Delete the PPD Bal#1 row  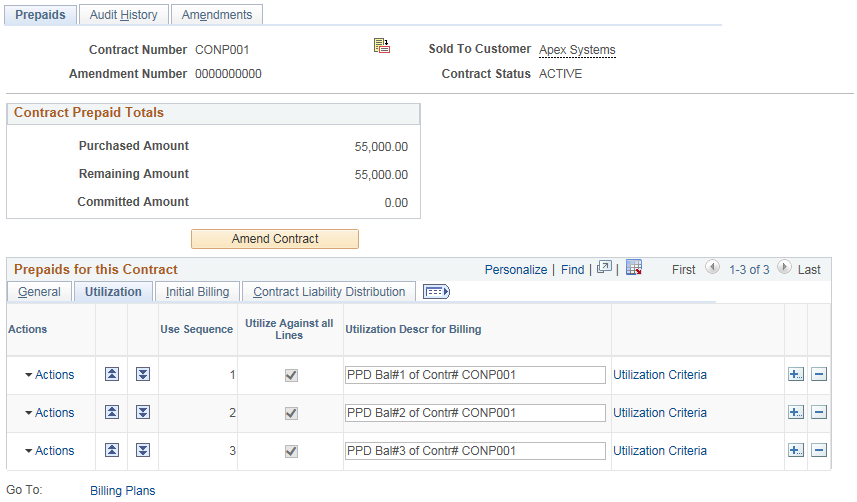tap(819, 374)
